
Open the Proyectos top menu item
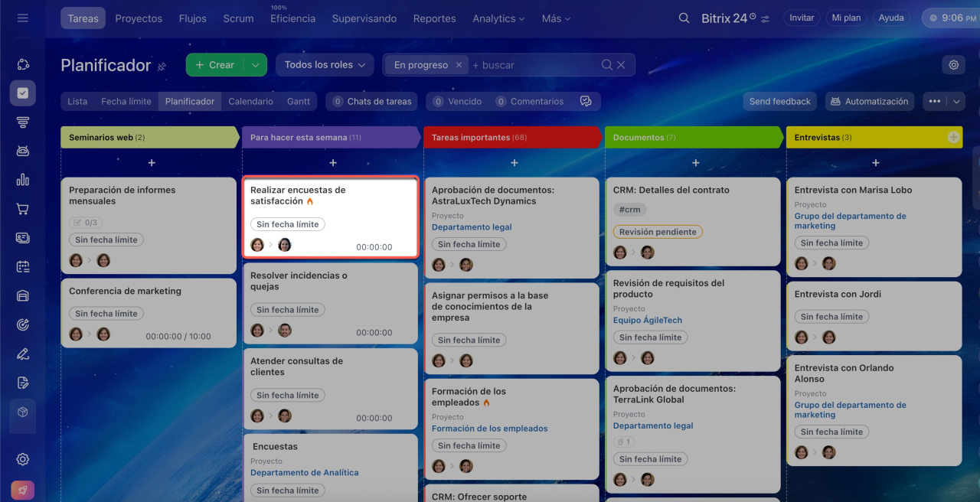click(x=139, y=18)
